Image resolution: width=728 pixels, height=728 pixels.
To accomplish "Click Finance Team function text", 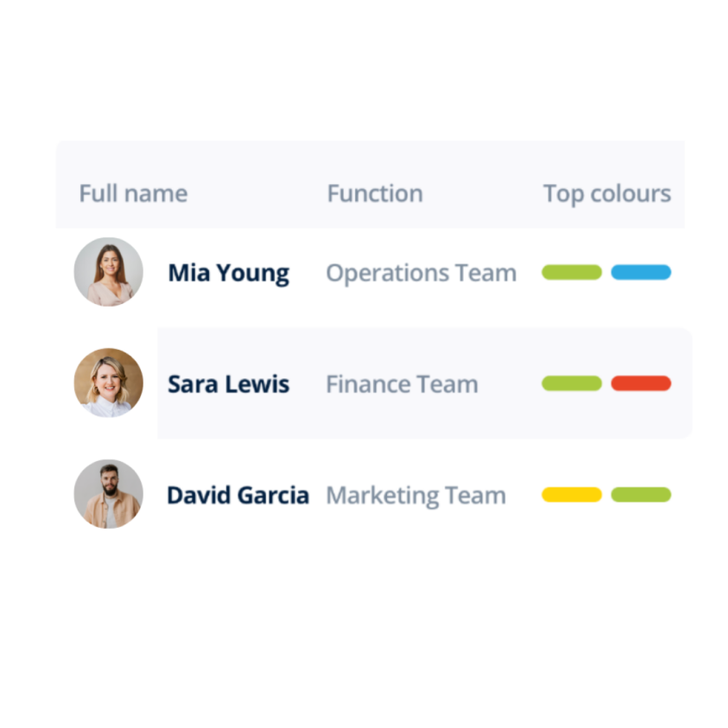I will (x=402, y=384).
